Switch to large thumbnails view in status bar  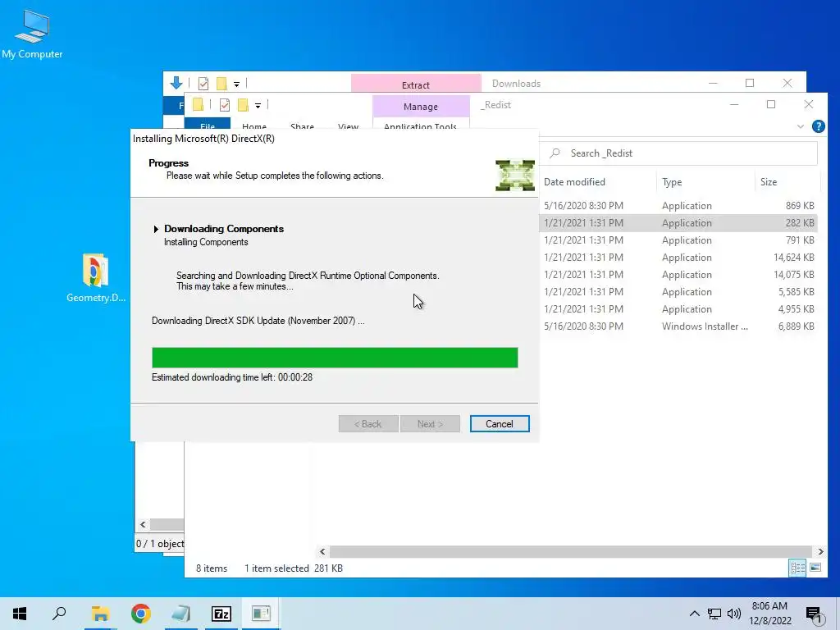point(815,568)
